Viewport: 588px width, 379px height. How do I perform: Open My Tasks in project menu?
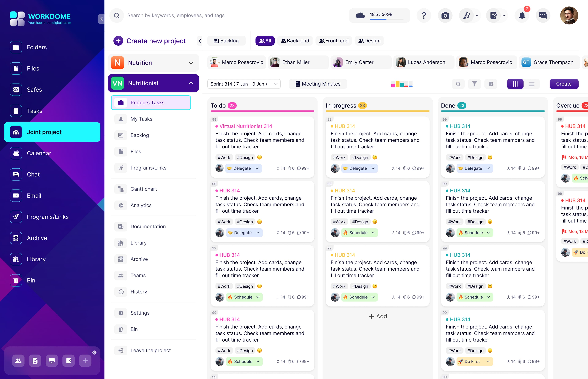(x=141, y=119)
